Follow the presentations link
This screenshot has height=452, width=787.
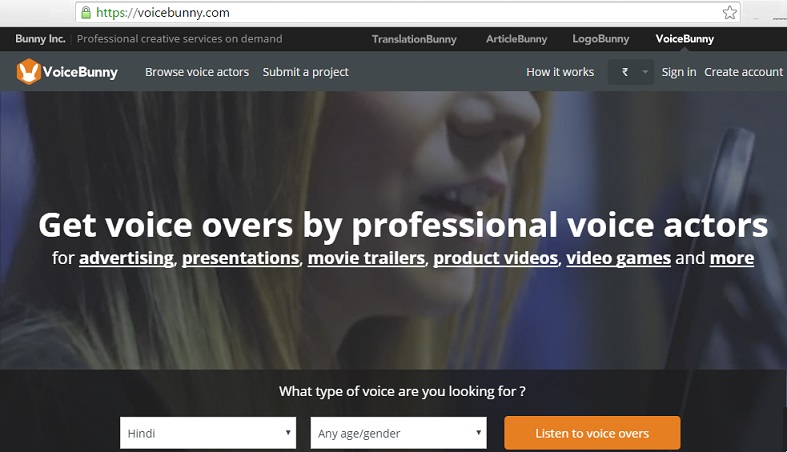(240, 258)
